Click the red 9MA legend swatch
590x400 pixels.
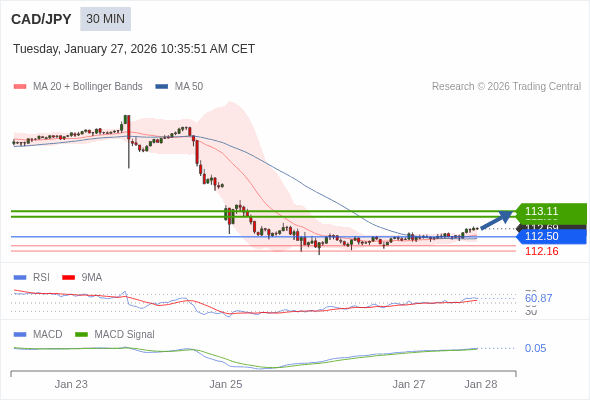[68, 278]
